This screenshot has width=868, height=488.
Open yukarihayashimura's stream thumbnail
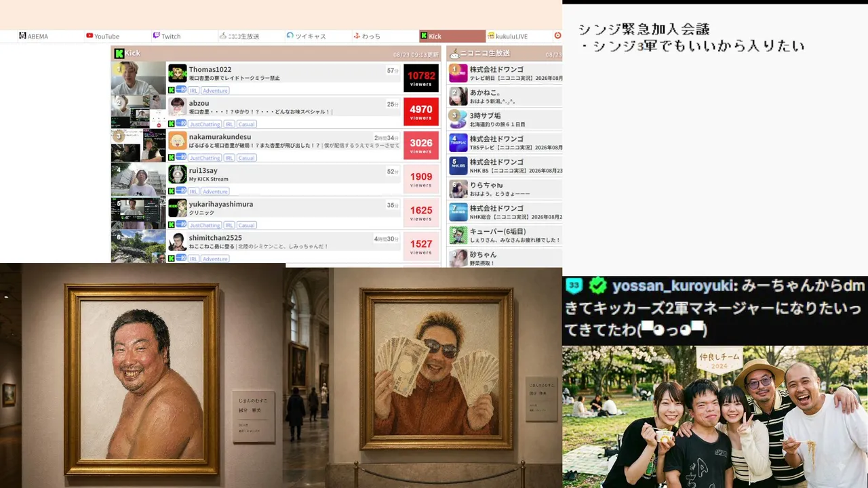(138, 213)
